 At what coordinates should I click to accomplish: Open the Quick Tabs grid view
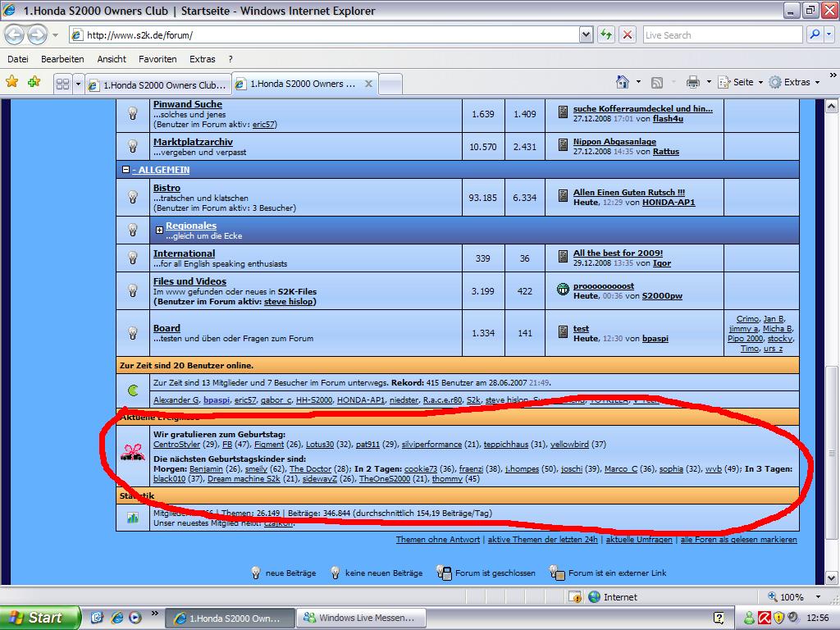[62, 84]
